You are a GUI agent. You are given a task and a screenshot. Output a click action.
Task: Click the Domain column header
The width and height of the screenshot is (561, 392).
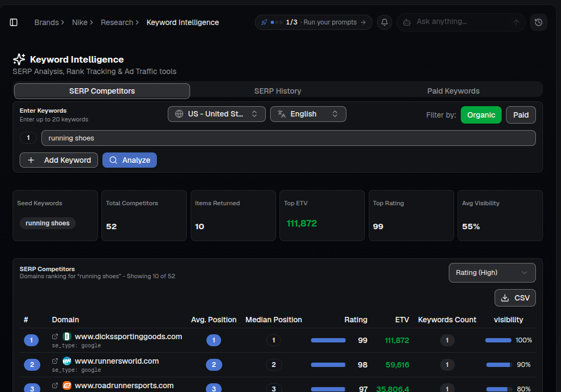click(65, 320)
